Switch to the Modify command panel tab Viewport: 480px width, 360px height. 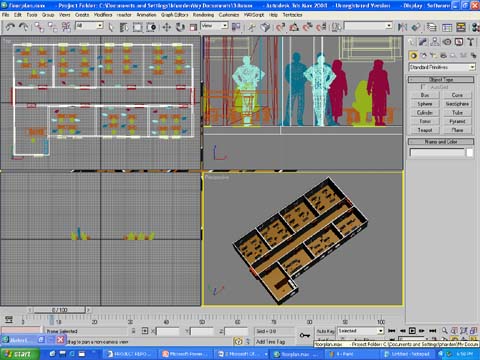click(423, 42)
